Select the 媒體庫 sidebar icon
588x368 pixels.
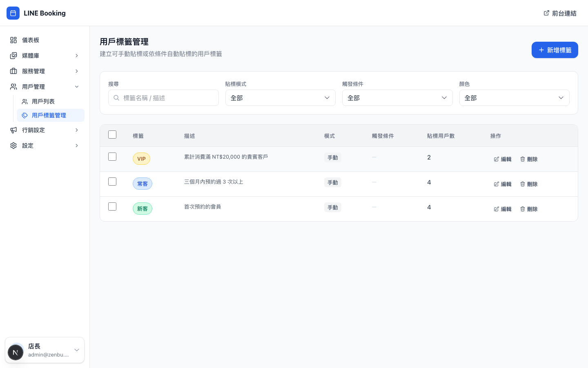[13, 56]
